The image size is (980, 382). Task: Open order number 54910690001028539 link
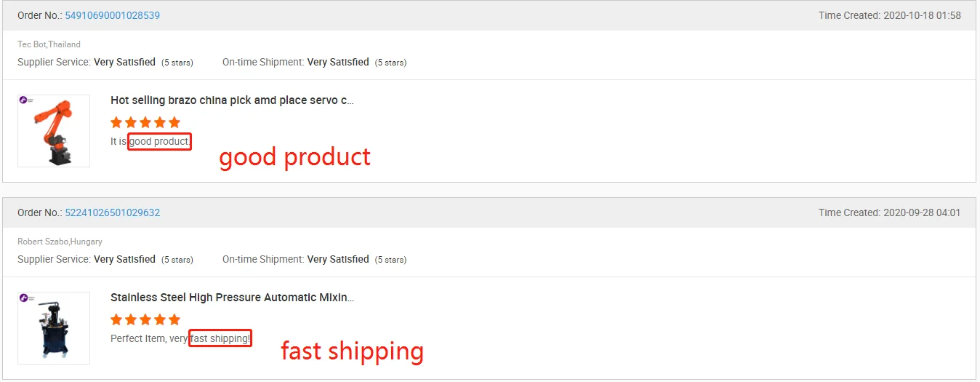112,15
